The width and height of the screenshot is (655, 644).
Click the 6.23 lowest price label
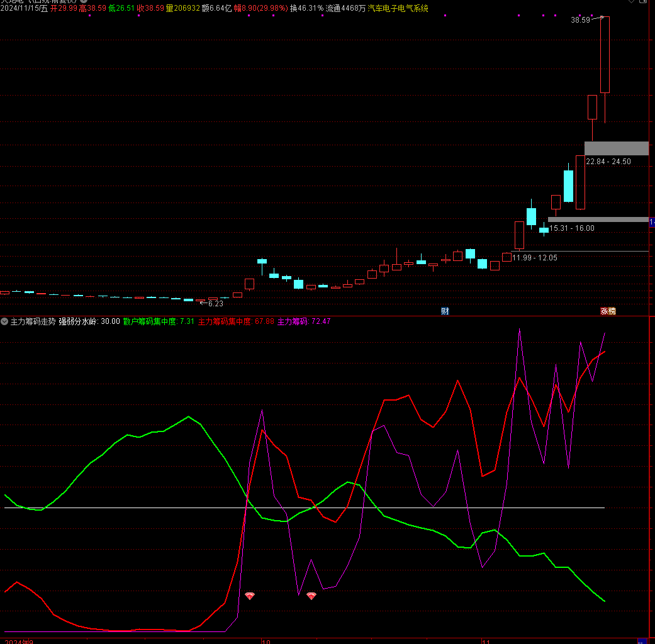[216, 304]
